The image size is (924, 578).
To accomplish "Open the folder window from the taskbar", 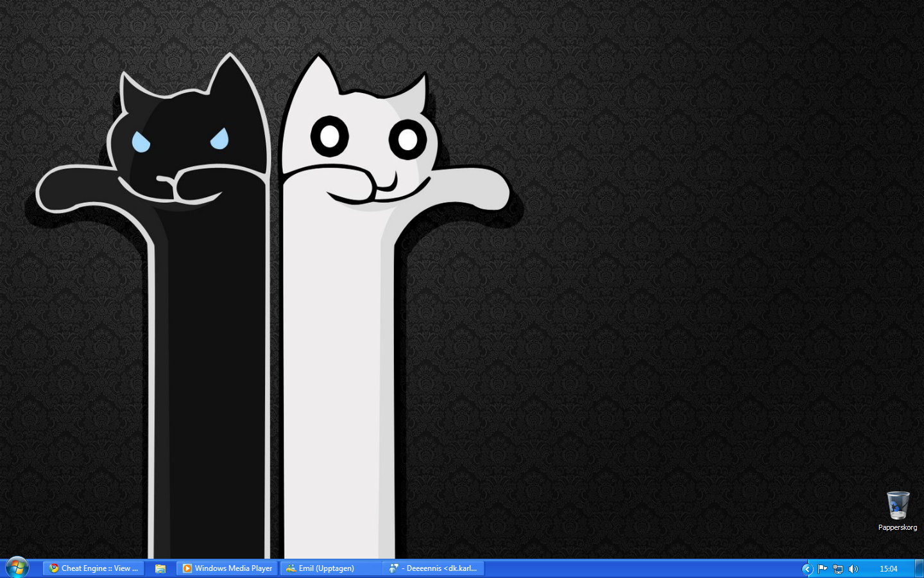I will pyautogui.click(x=160, y=568).
